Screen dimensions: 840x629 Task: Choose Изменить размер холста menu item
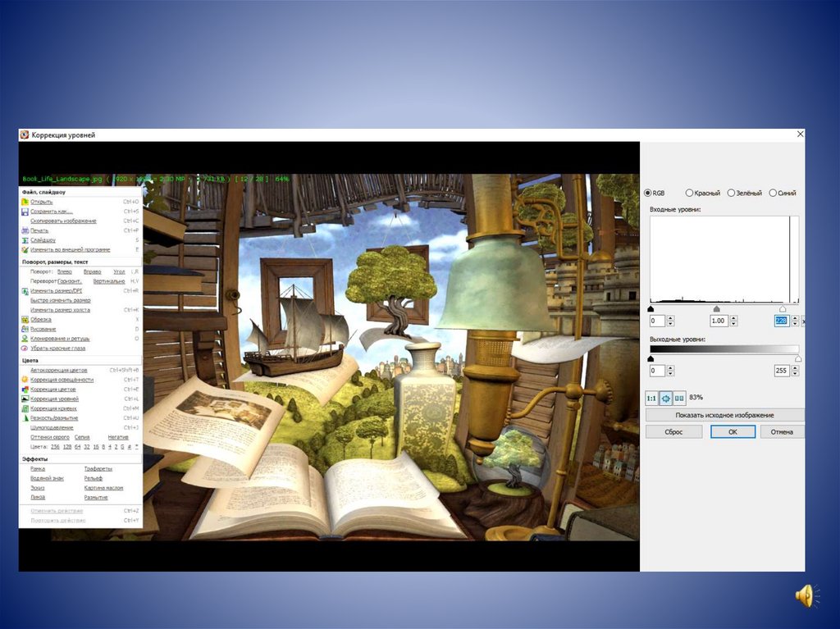coord(60,310)
